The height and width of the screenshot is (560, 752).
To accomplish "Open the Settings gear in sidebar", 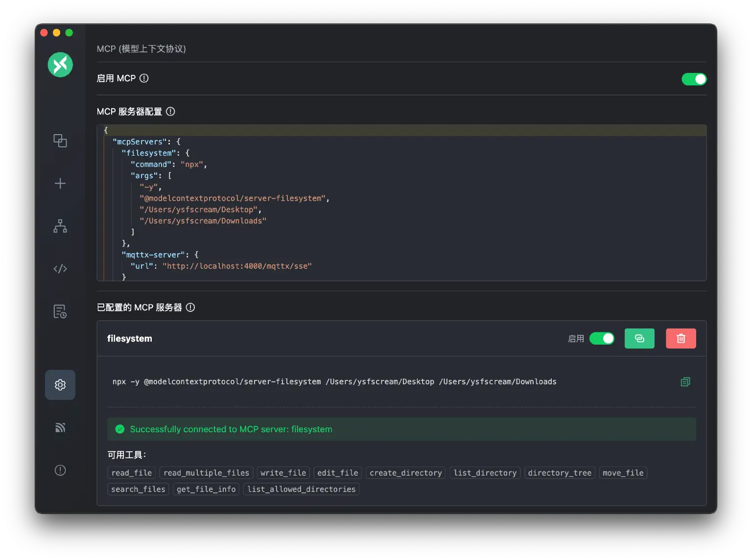I will (60, 385).
